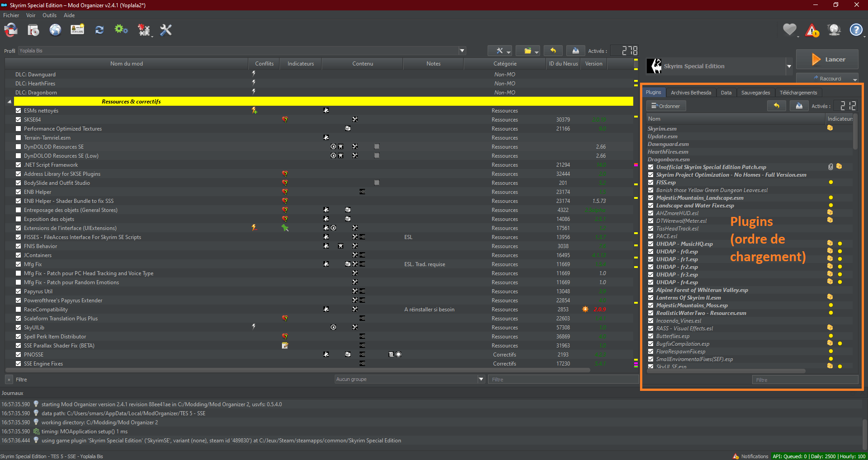Switch to the Sauvegardes tab
Viewport: 868px width, 460px height.
tap(755, 93)
